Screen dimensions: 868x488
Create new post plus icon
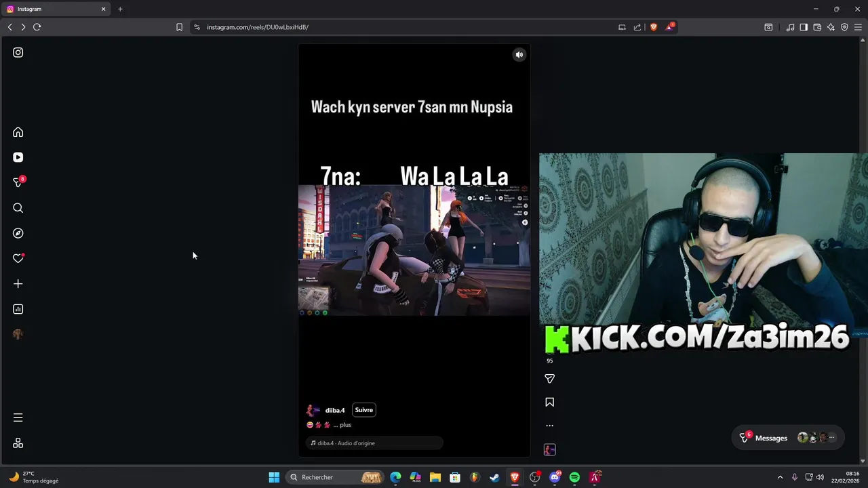click(18, 284)
